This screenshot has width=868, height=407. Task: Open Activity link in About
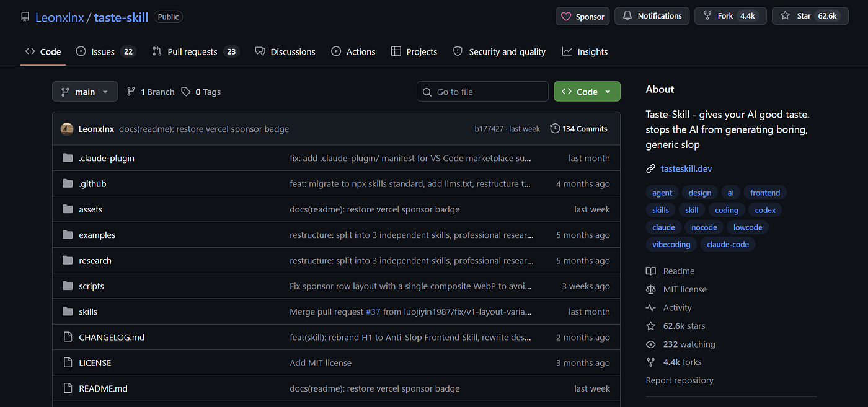(x=669, y=307)
